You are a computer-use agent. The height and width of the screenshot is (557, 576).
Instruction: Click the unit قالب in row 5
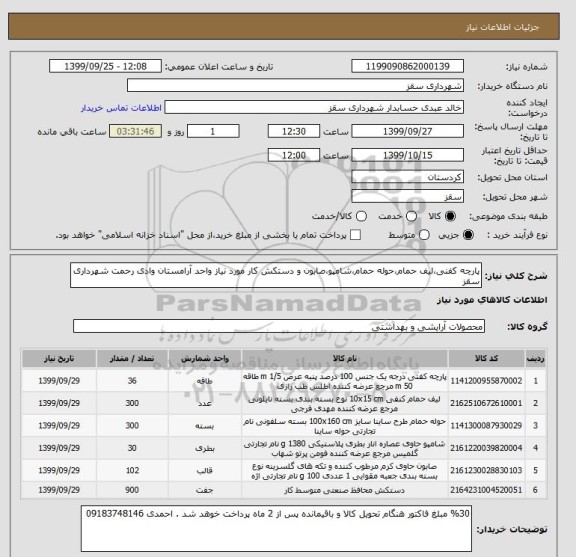click(205, 471)
